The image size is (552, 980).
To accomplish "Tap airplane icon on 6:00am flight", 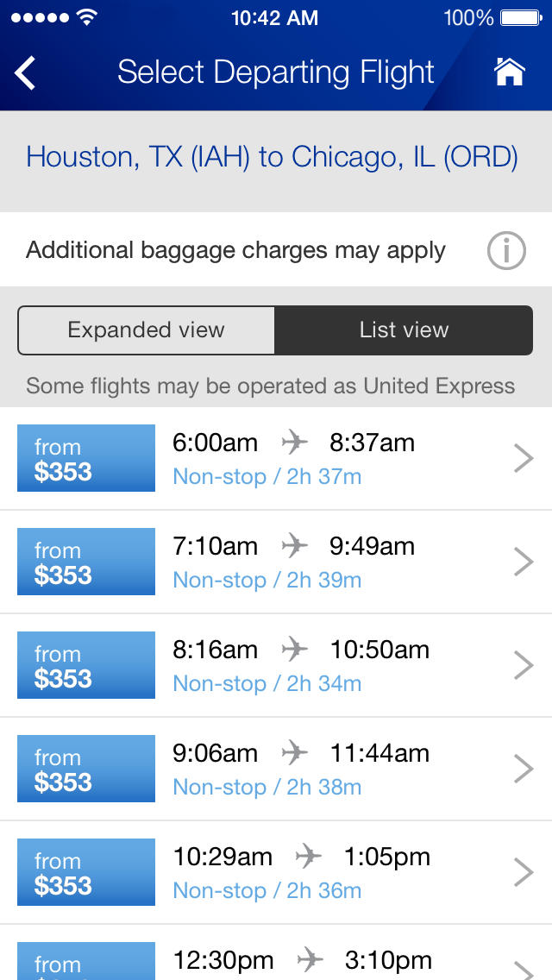I will tap(294, 443).
